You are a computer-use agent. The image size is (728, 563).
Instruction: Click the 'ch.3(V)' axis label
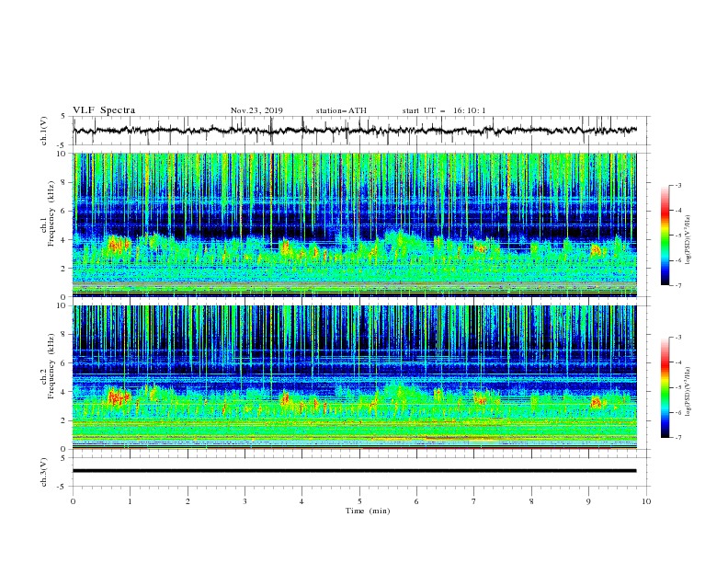(44, 472)
